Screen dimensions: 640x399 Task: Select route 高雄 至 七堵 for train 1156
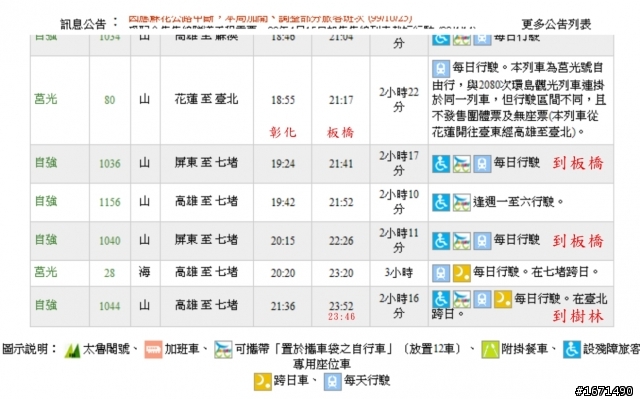point(206,201)
